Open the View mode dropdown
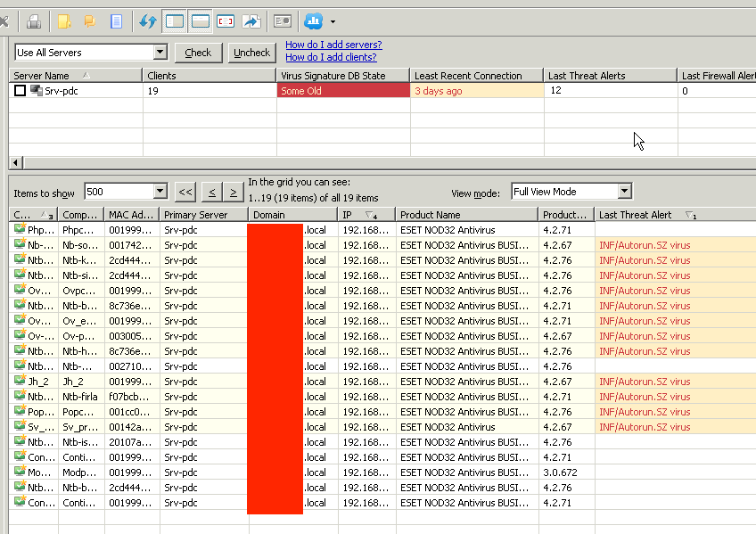This screenshot has width=756, height=534. [624, 192]
